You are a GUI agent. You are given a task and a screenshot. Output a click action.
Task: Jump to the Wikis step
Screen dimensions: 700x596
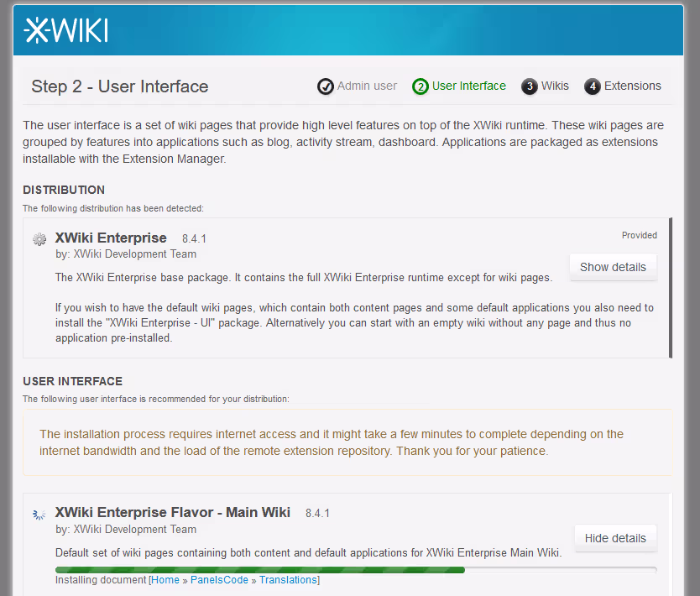coord(555,86)
